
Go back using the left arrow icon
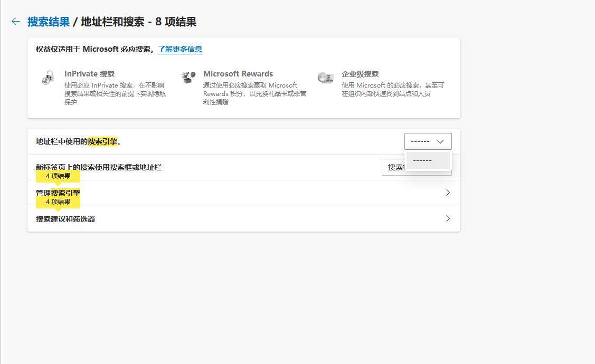click(15, 22)
